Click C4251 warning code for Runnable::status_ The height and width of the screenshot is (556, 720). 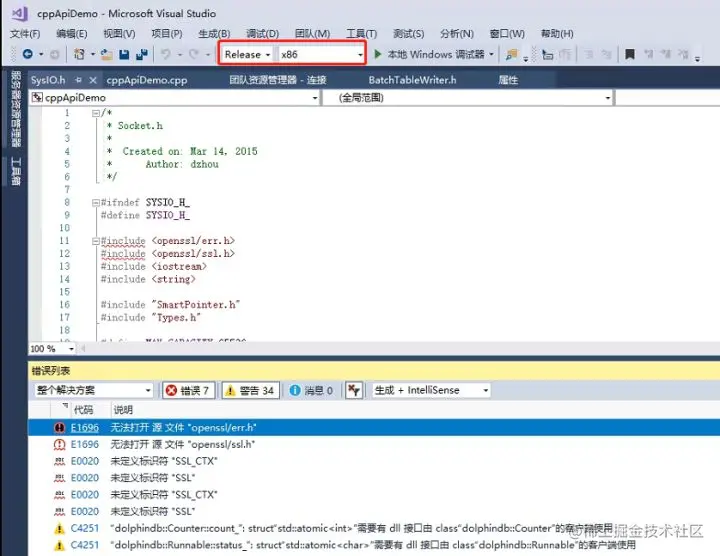point(84,545)
